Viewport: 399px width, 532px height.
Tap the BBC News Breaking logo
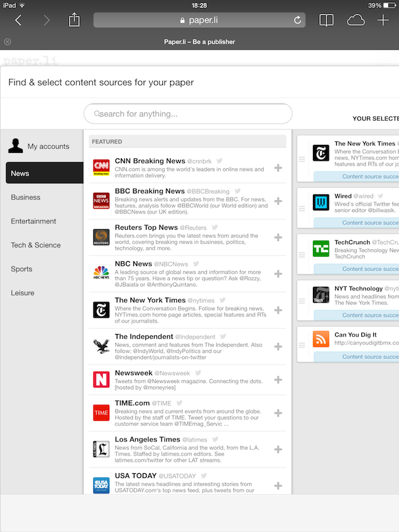click(x=101, y=201)
